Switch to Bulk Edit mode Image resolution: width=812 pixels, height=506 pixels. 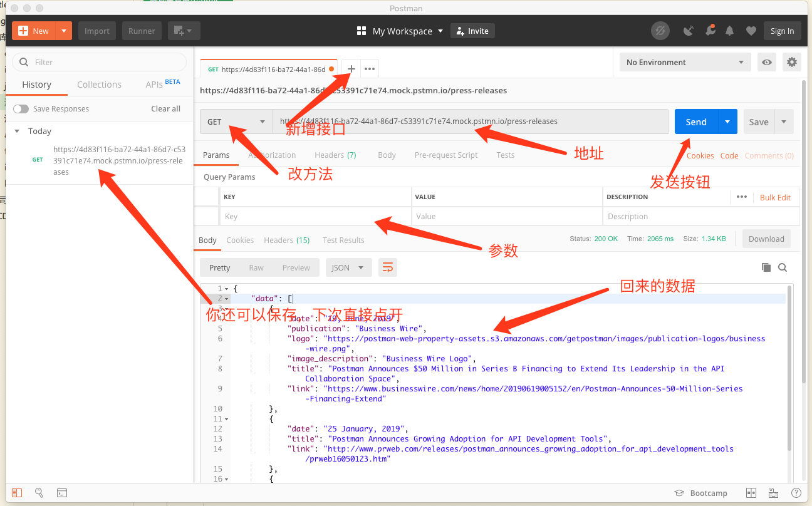coord(775,197)
